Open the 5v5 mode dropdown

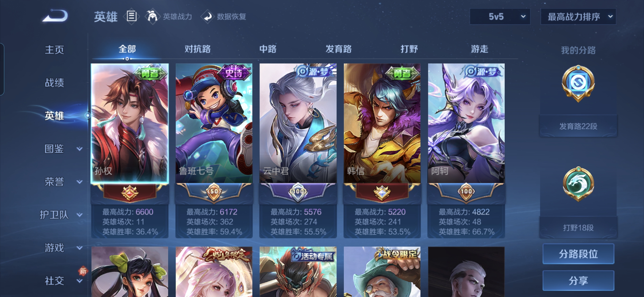[500, 16]
